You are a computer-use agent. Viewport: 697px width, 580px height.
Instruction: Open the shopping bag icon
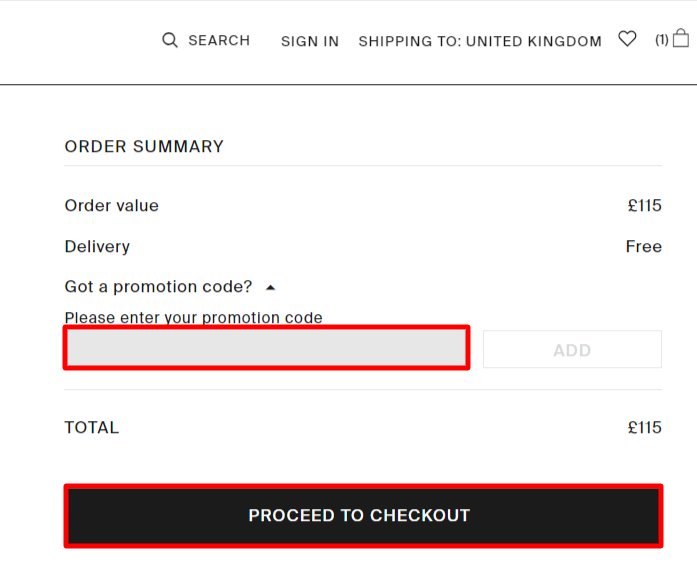pos(681,39)
